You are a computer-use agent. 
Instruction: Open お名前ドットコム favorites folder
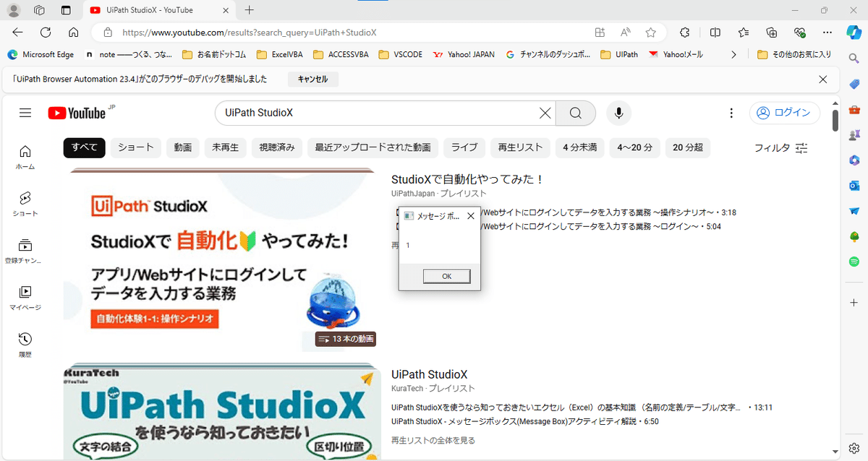pyautogui.click(x=214, y=54)
